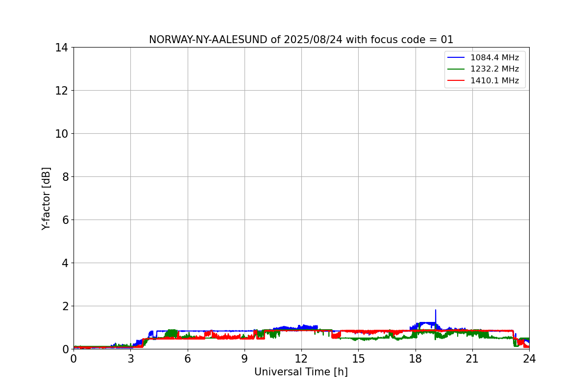Click the red legend line sample
The height and width of the screenshot is (392, 588).
pyautogui.click(x=456, y=81)
